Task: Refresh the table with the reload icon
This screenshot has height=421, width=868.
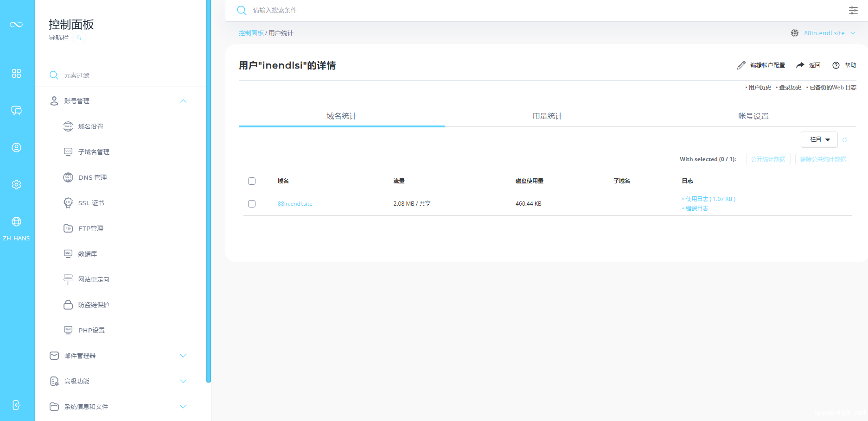Action: (x=845, y=140)
